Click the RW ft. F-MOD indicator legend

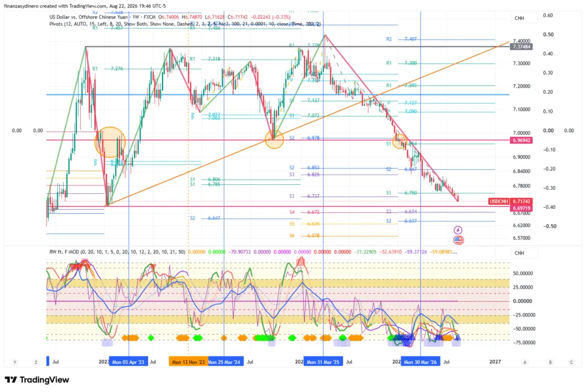[x=117, y=252]
